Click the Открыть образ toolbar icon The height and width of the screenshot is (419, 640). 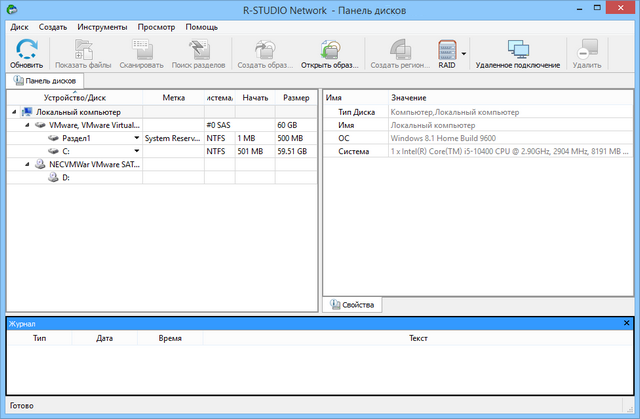[x=329, y=49]
